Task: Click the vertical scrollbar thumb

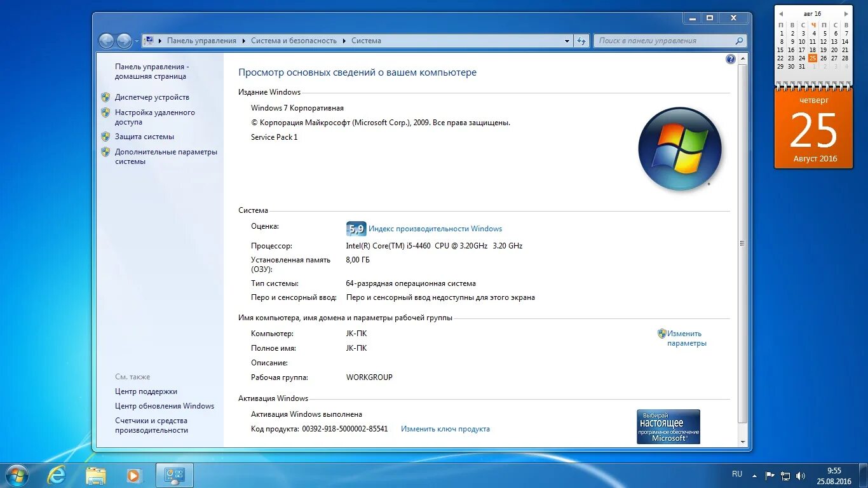Action: [x=743, y=243]
